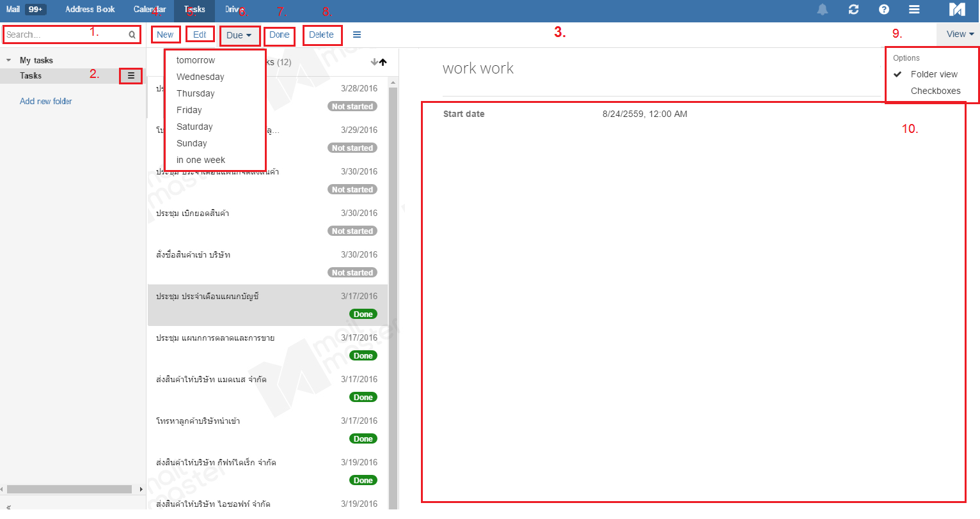Toggle the Folder view option
This screenshot has height=519, width=980.
(934, 74)
